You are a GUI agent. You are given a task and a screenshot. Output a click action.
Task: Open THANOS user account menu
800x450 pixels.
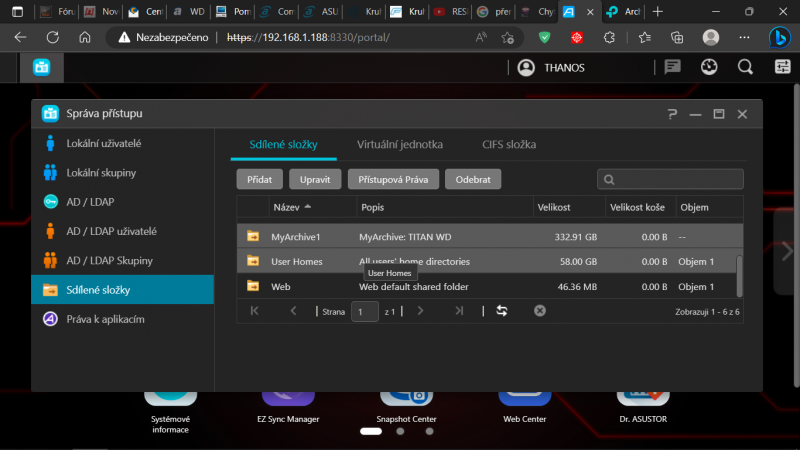(551, 68)
